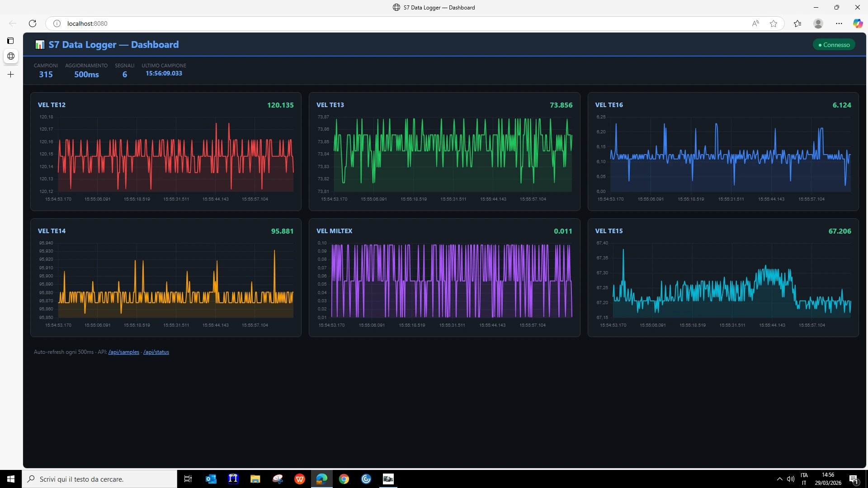Open Outlook from the taskbar
The height and width of the screenshot is (488, 868).
pyautogui.click(x=211, y=479)
